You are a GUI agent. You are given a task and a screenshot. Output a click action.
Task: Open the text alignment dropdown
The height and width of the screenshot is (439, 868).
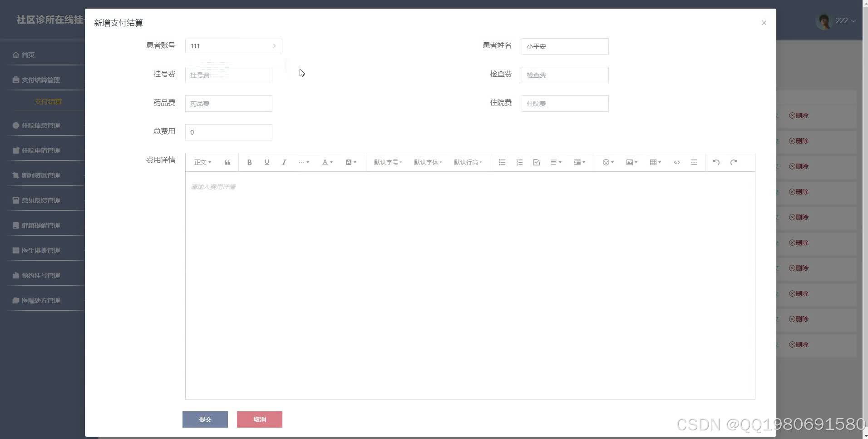point(556,162)
